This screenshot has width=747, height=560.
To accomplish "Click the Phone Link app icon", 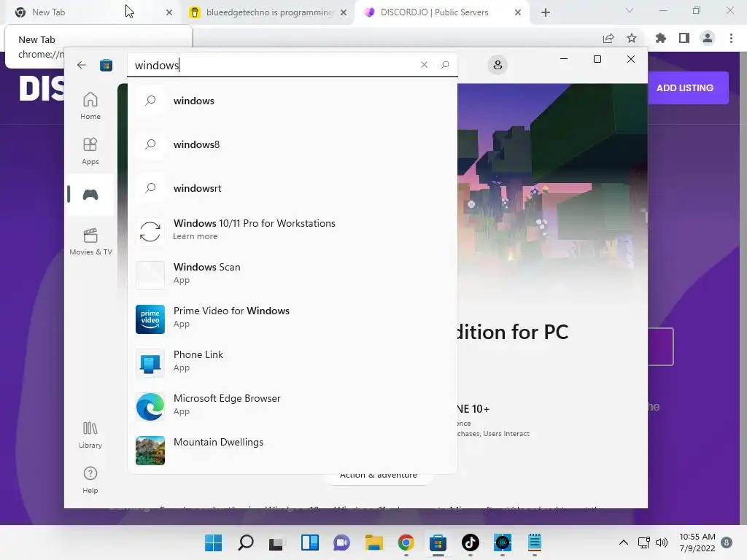I will (150, 363).
